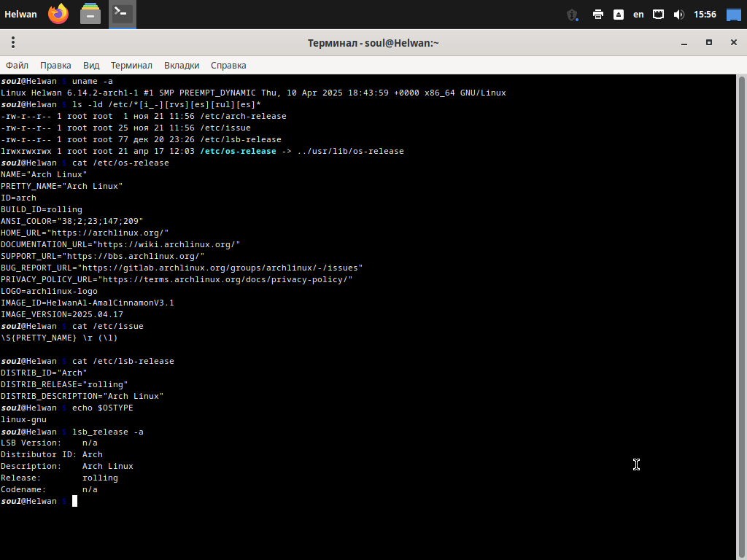Click the IMAGE_ID=HelwanAl-AmalCinnamonV3.1 line

pyautogui.click(x=88, y=303)
